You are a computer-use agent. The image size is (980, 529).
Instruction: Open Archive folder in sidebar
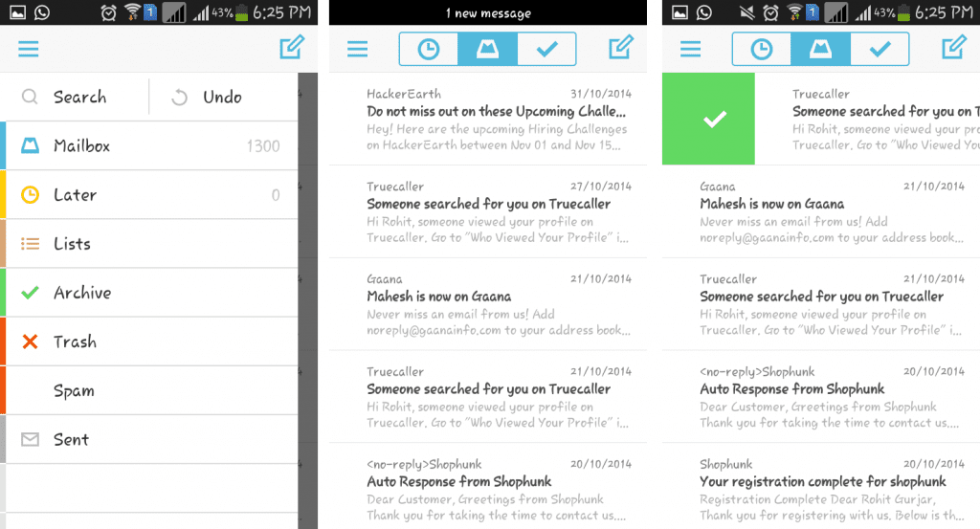point(148,293)
